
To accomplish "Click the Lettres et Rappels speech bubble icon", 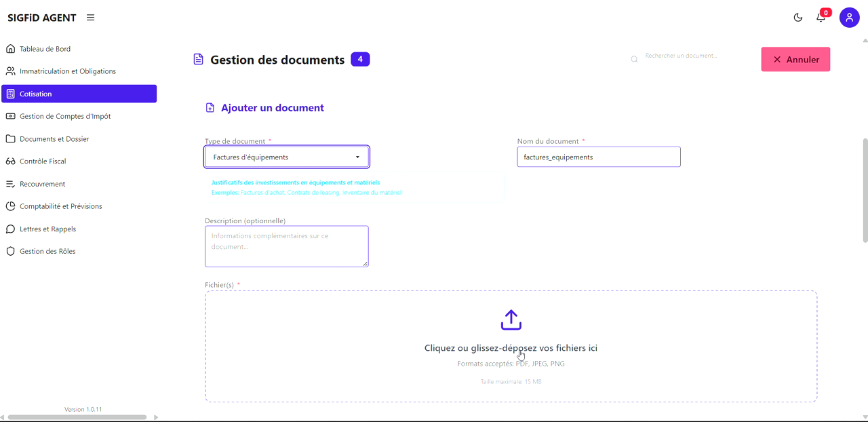I will pyautogui.click(x=9, y=229).
